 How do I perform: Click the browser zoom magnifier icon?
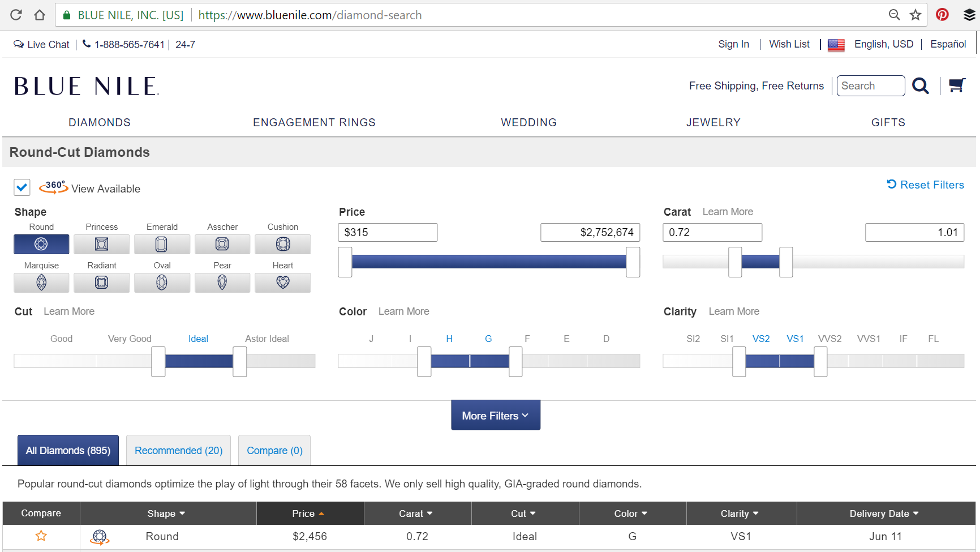tap(894, 15)
